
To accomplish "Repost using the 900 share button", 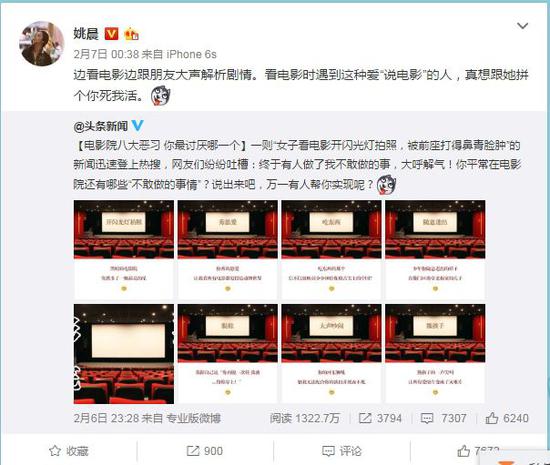I will pyautogui.click(x=205, y=451).
